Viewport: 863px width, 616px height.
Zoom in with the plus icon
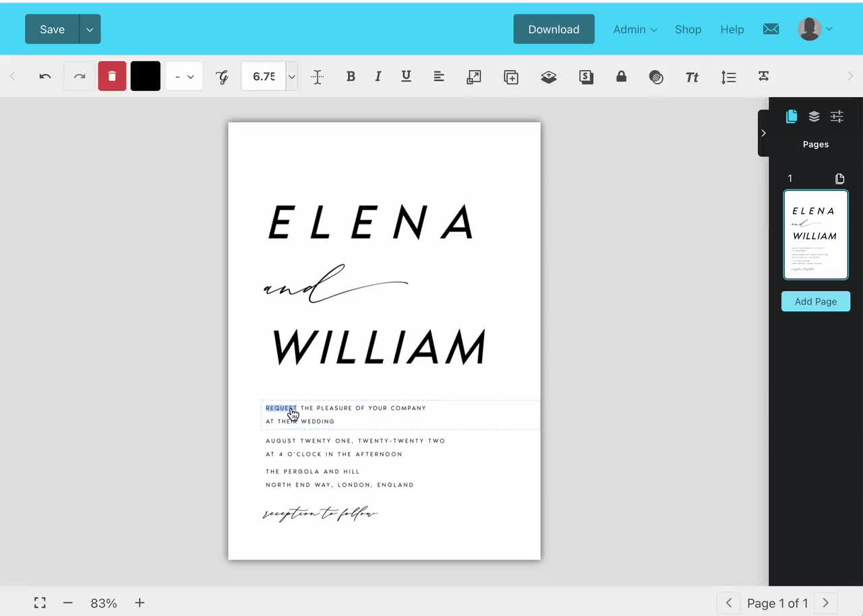(140, 603)
